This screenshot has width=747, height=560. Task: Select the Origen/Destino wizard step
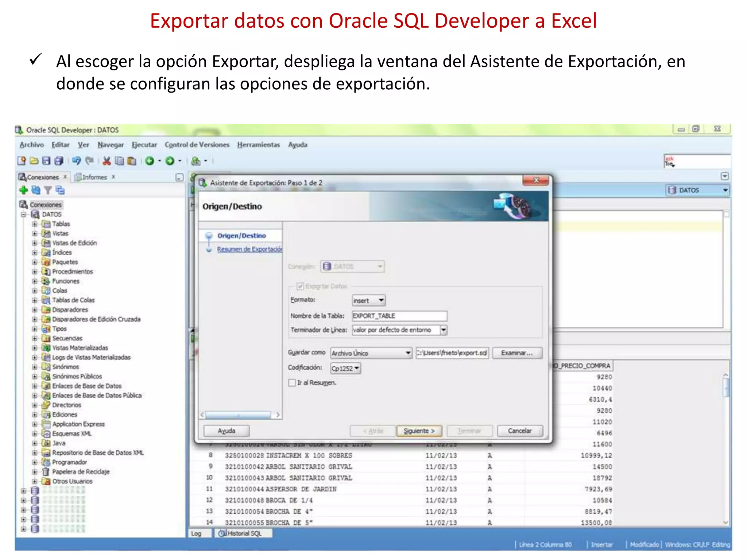241,236
